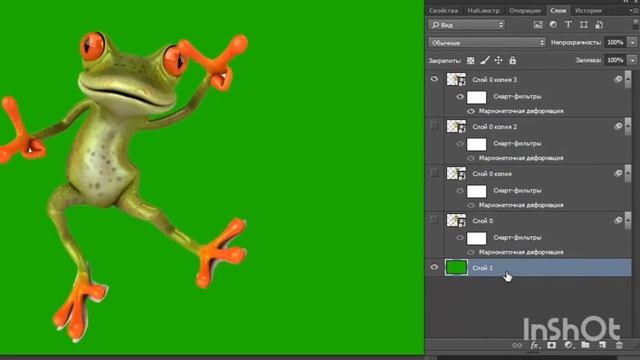The height and width of the screenshot is (360, 640).
Task: Add a layer mask icon
Action: [551, 345]
